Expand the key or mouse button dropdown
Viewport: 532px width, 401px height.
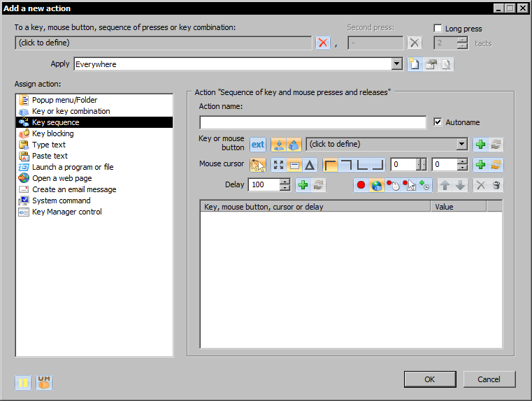(461, 144)
